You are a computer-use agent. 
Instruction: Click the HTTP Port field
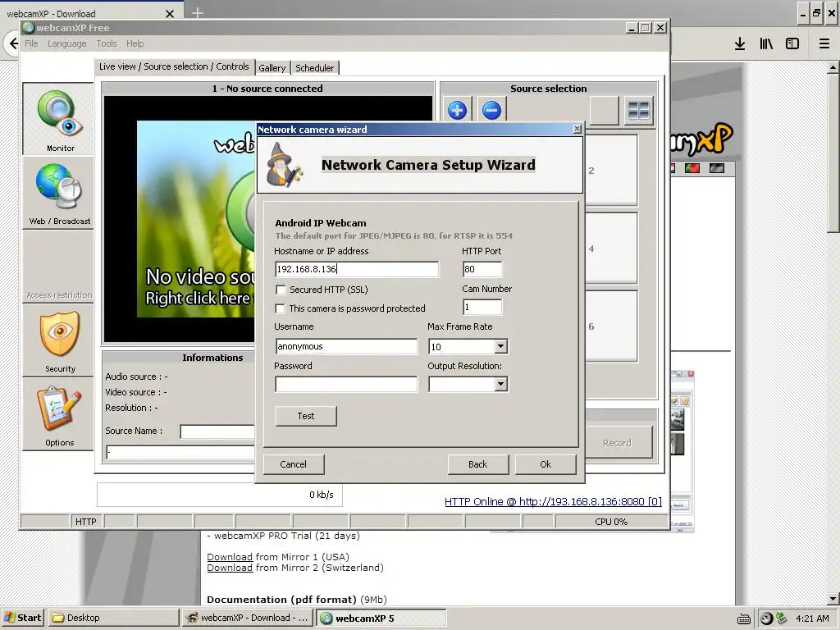[482, 269]
